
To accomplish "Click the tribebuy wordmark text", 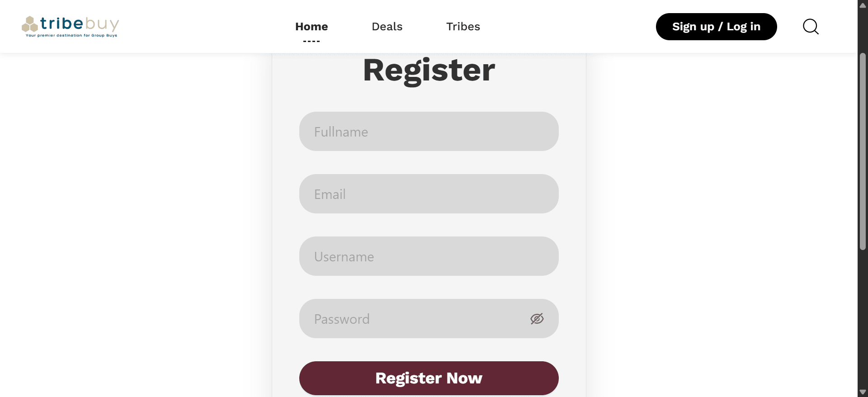I will 80,24.
